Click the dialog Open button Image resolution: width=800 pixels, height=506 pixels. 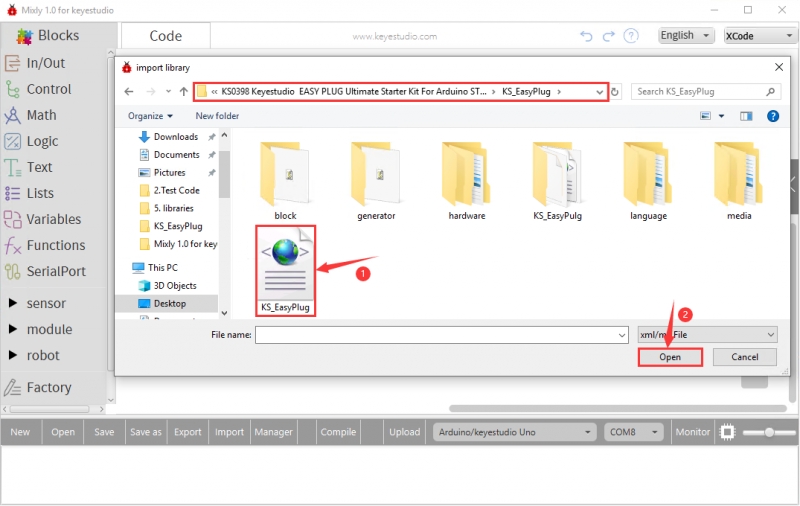pos(670,358)
